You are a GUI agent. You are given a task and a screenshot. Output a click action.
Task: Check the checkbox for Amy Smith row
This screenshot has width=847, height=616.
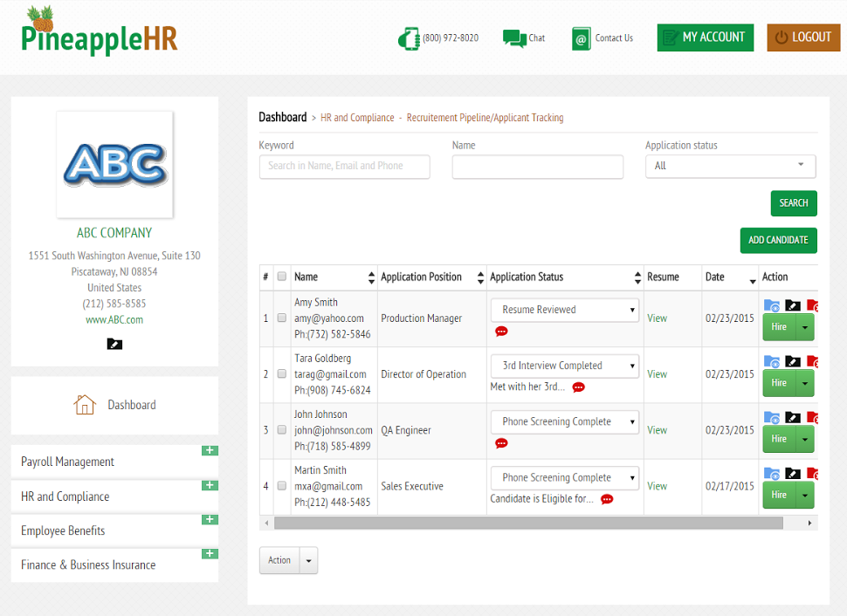281,318
